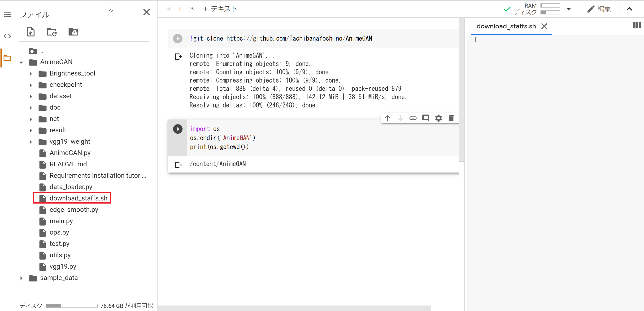Open main.py in file tree
The height and width of the screenshot is (311, 644).
click(61, 221)
